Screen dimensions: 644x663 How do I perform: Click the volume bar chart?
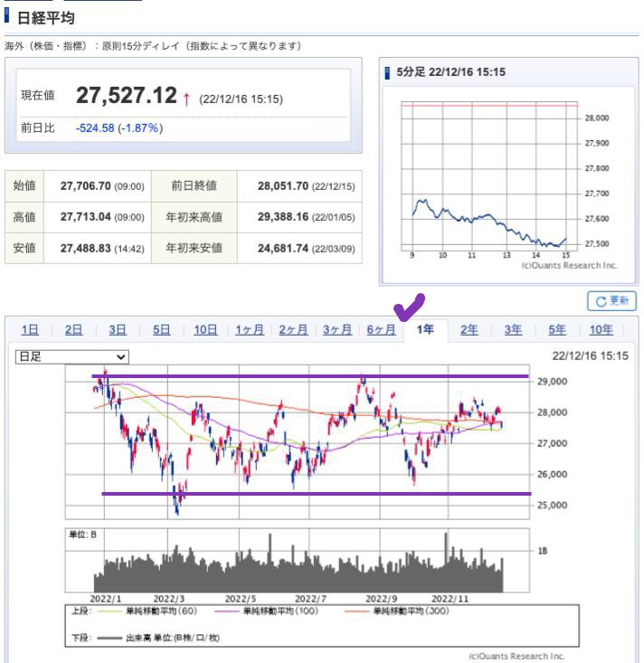[298, 560]
